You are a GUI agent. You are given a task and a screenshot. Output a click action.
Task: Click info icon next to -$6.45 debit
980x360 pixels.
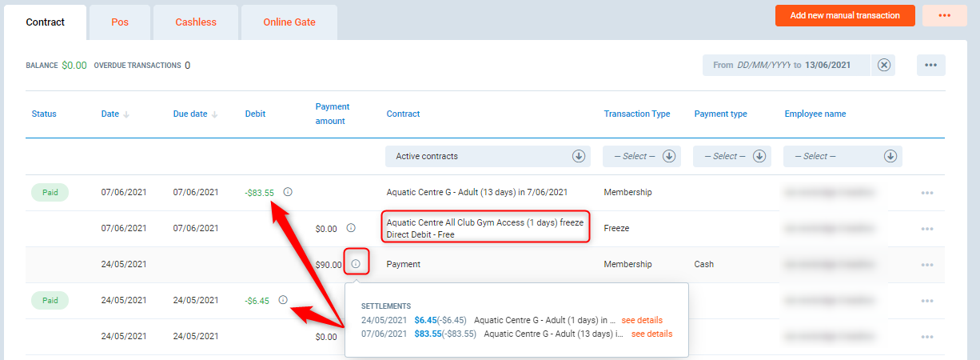pyautogui.click(x=283, y=300)
